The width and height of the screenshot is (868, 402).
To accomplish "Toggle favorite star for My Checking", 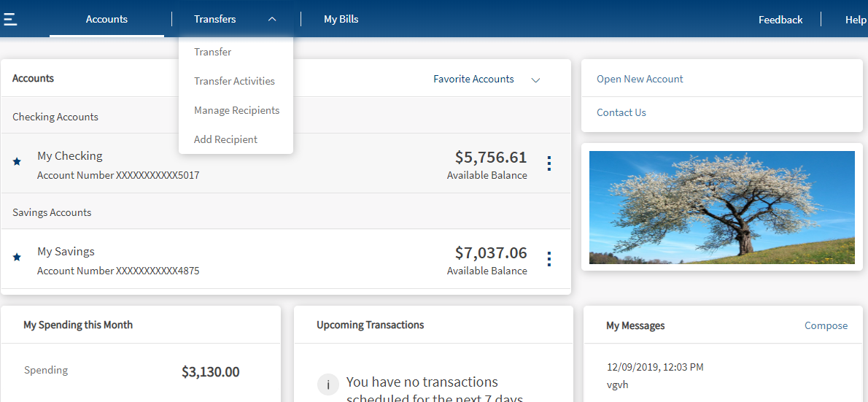I will pyautogui.click(x=17, y=162).
